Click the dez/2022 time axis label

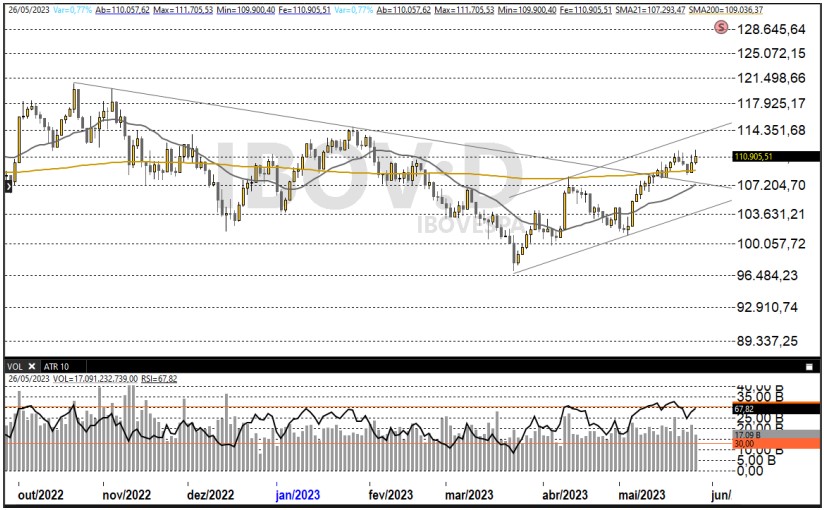point(210,495)
